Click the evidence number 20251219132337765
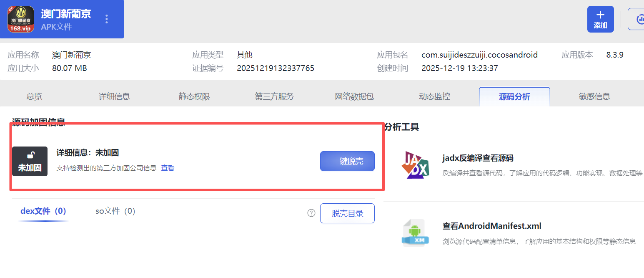This screenshot has width=644, height=278. coord(276,68)
